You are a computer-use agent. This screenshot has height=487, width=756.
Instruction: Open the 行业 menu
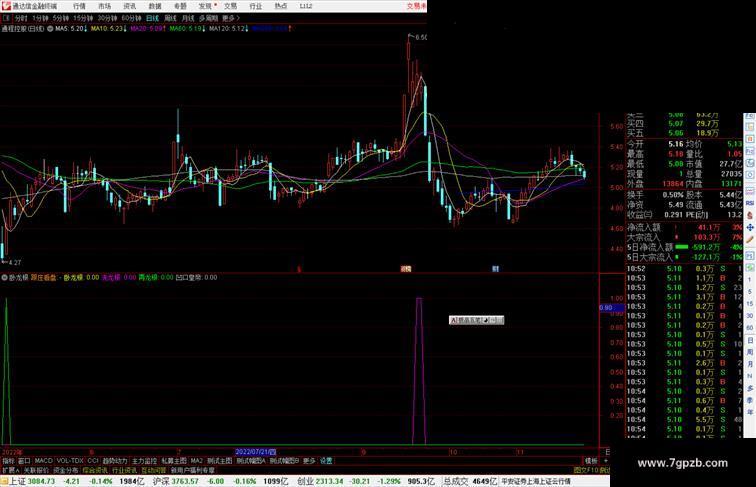[256, 6]
